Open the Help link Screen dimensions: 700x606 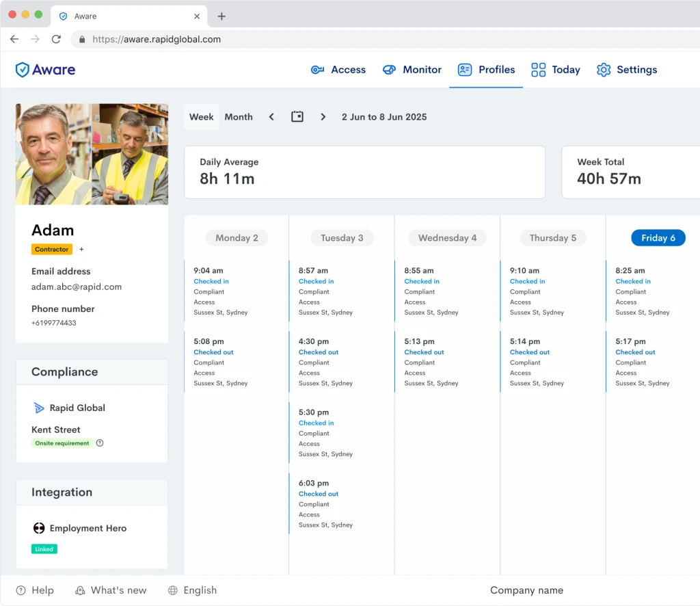point(35,590)
